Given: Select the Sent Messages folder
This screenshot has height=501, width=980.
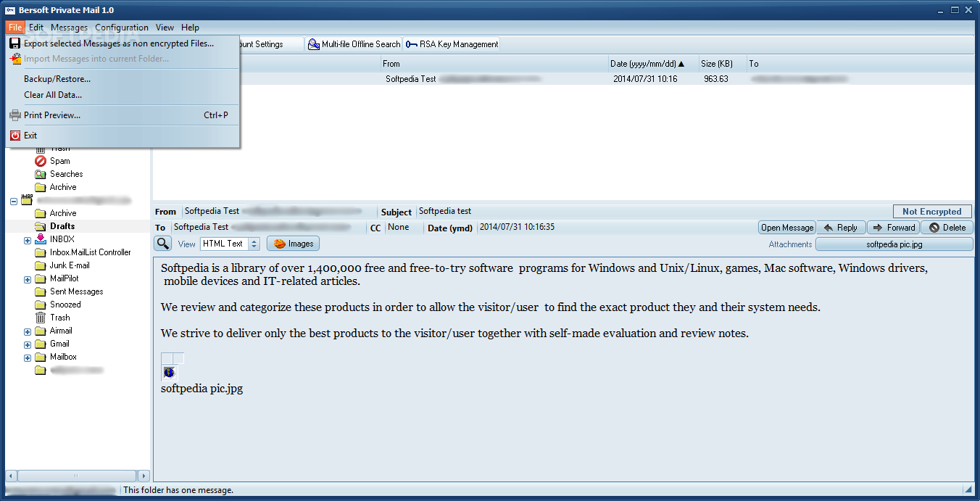Looking at the screenshot, I should point(76,291).
